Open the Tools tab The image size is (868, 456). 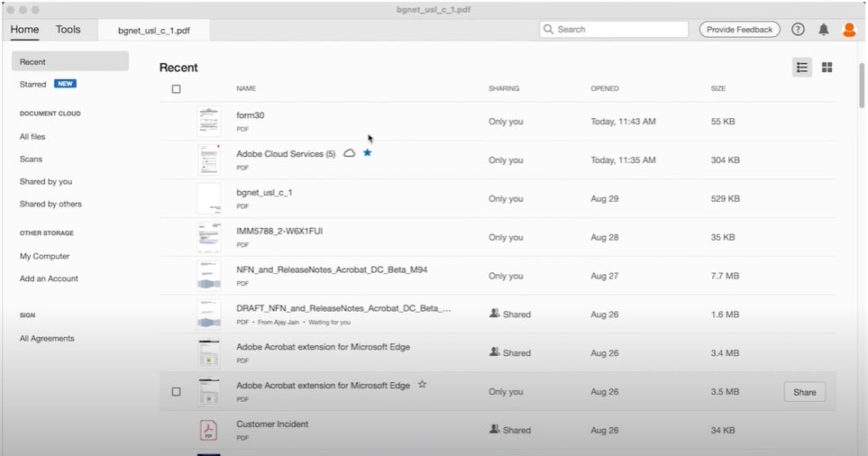(69, 30)
